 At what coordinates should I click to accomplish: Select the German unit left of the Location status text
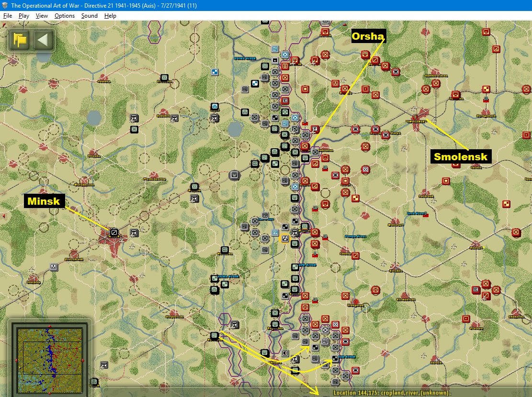click(x=94, y=382)
